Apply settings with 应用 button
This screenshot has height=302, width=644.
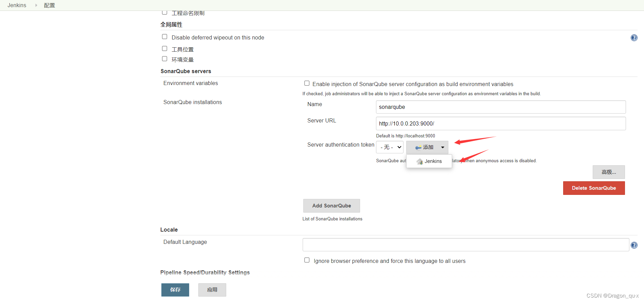coord(212,290)
